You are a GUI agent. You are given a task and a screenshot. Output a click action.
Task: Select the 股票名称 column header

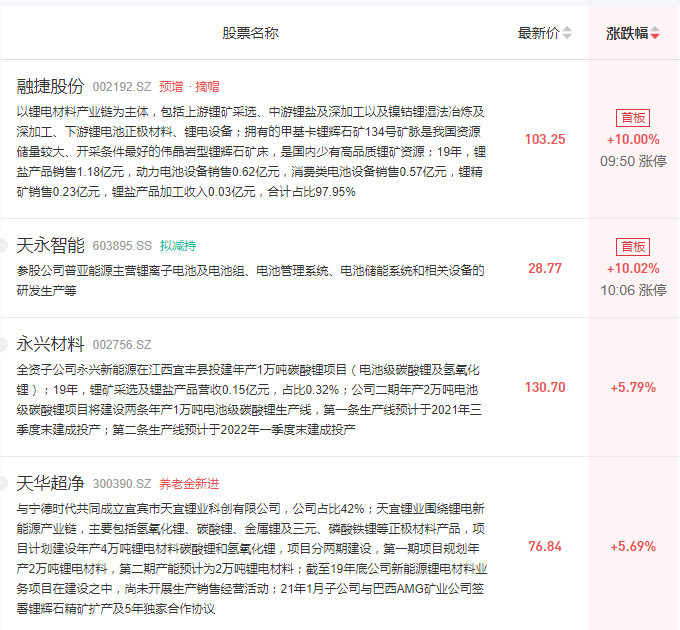(250, 33)
